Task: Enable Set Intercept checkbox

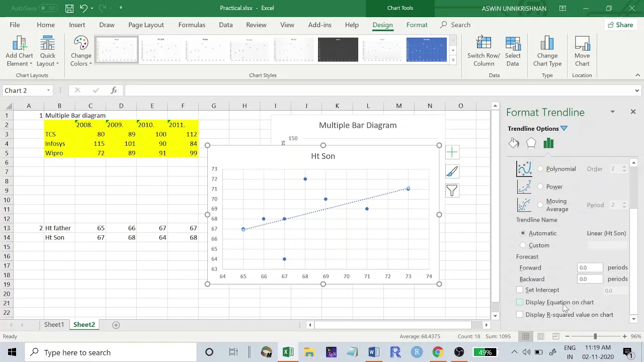Action: [520, 290]
